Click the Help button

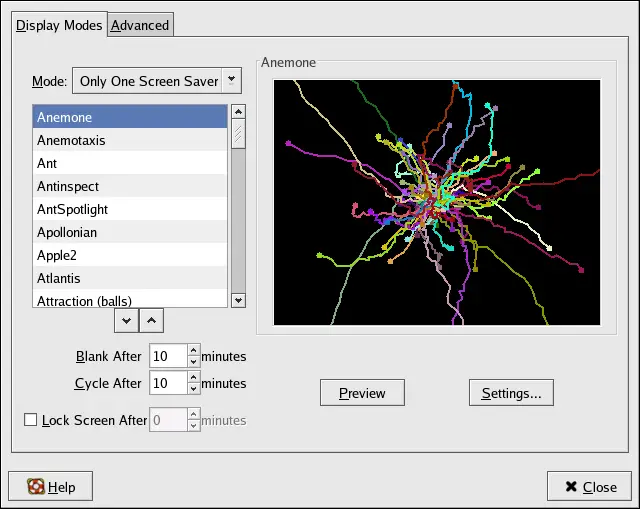tap(51, 487)
